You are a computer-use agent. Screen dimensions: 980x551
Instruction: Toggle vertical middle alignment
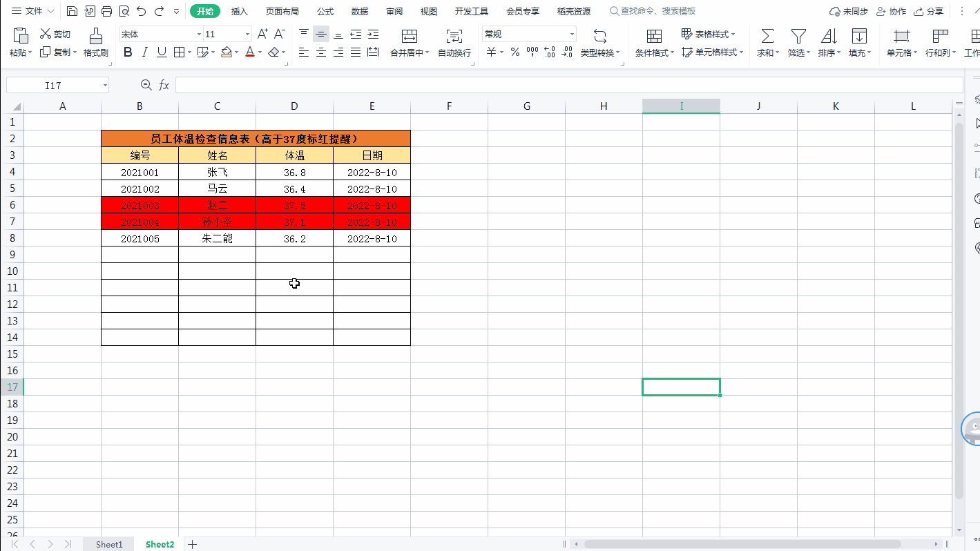click(321, 34)
